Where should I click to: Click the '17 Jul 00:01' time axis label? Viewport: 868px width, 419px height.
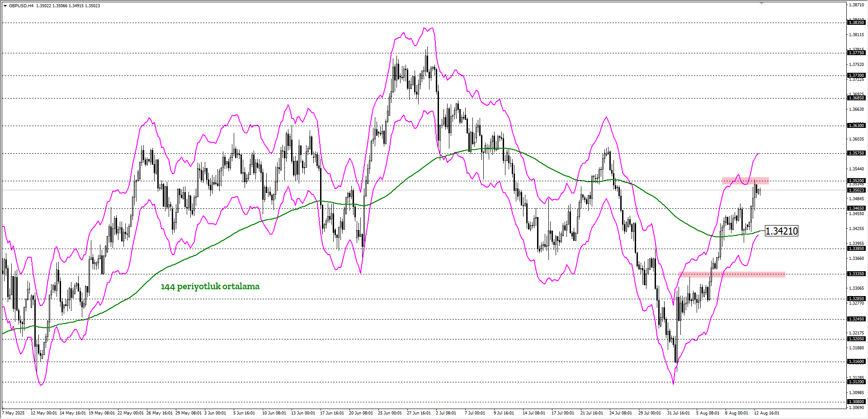click(x=563, y=413)
